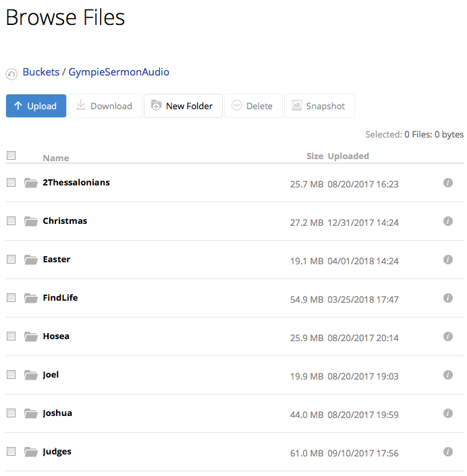
Task: Click the folder icon next to Joshua
Action: click(x=31, y=413)
